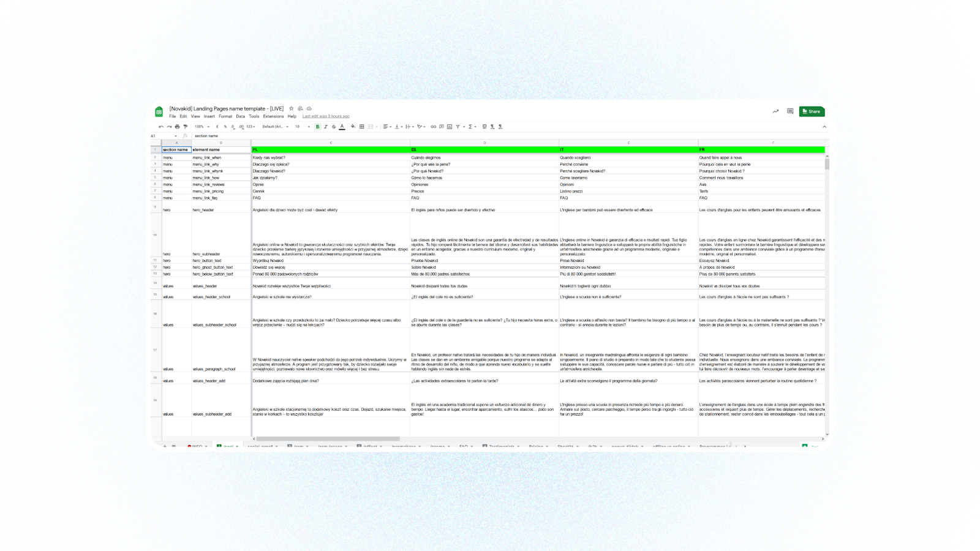Select the cell 'Kiedy nas wybrać?'

click(x=331, y=157)
